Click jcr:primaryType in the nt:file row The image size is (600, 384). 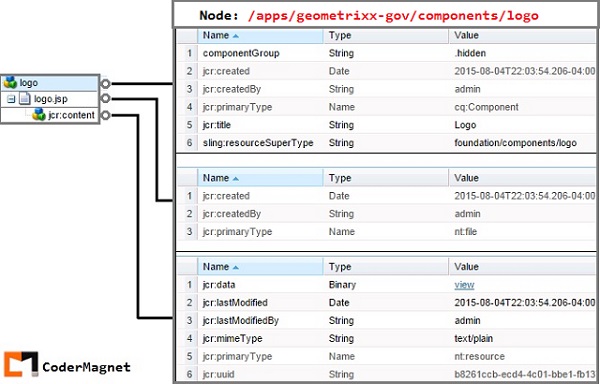coord(237,231)
